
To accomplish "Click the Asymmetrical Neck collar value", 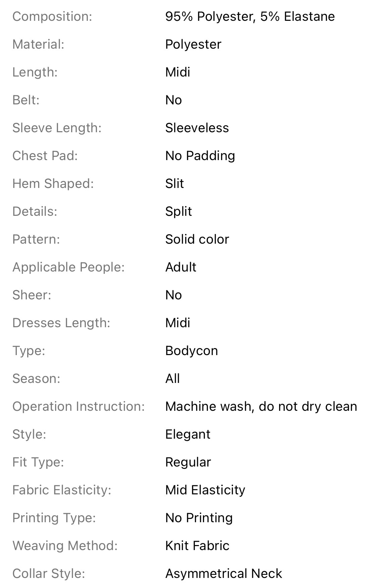I will 224,574.
